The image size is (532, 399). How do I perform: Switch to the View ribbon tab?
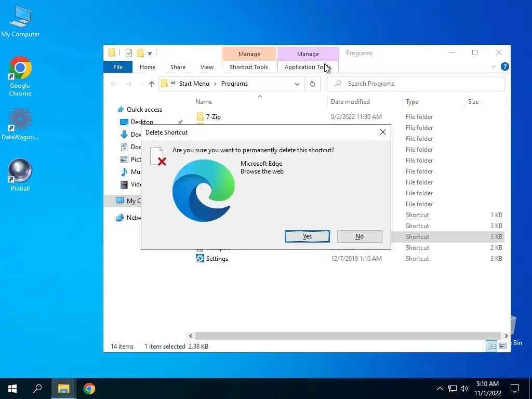207,67
